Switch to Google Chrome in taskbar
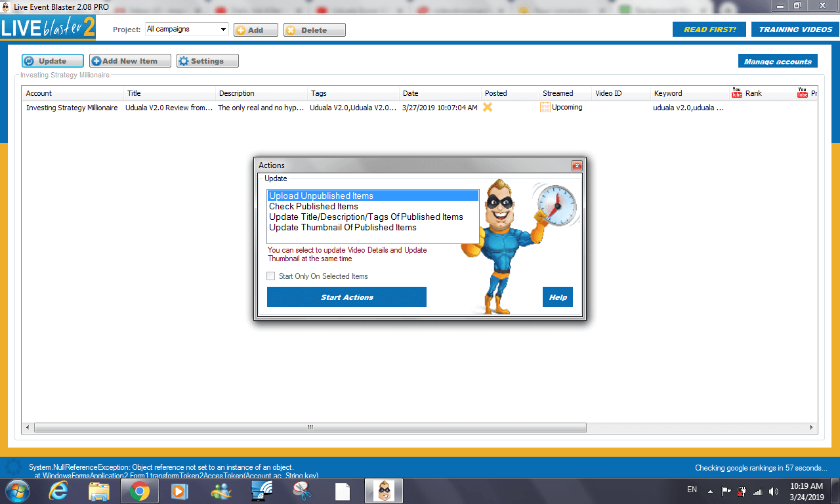 [139, 491]
